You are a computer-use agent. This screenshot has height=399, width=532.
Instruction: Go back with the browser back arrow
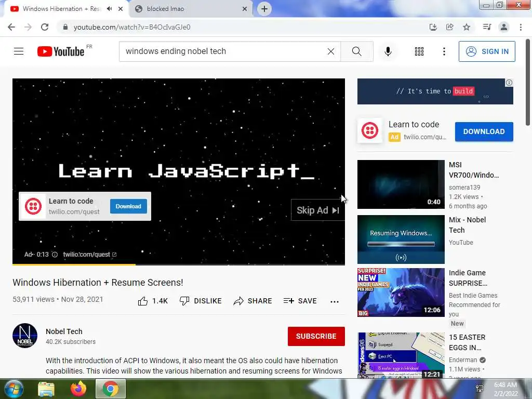[11, 27]
